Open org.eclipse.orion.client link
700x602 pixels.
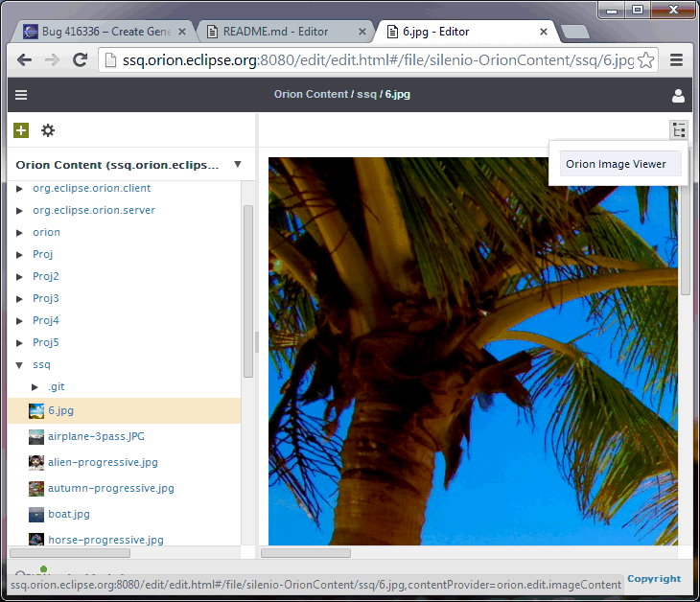coord(91,188)
